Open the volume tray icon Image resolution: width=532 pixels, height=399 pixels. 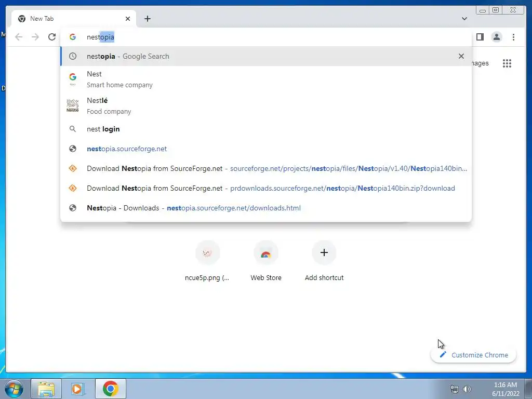click(x=467, y=389)
